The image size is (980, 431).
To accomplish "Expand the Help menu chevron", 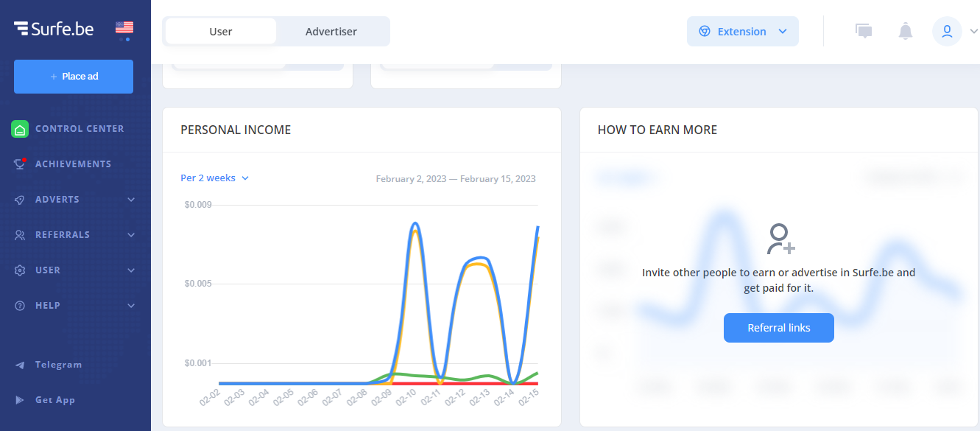I will pyautogui.click(x=131, y=306).
